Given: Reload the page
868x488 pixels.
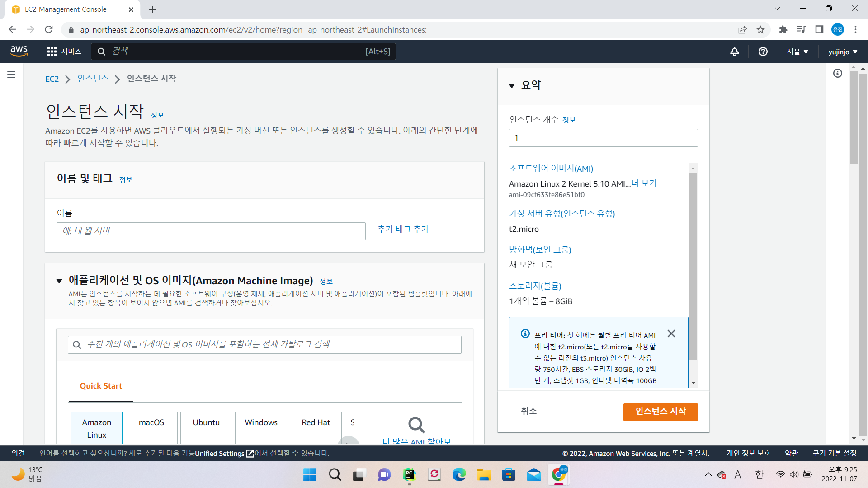Looking at the screenshot, I should pyautogui.click(x=49, y=30).
